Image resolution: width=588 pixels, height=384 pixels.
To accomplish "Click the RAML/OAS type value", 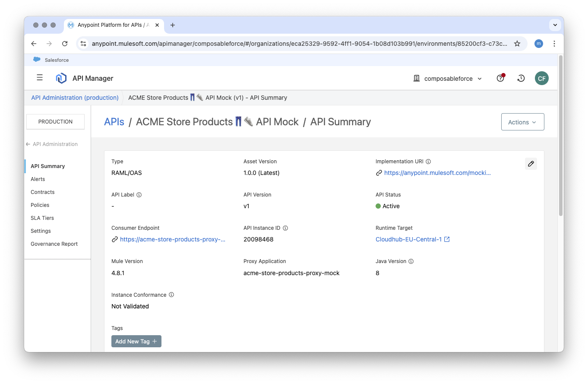I will 126,173.
